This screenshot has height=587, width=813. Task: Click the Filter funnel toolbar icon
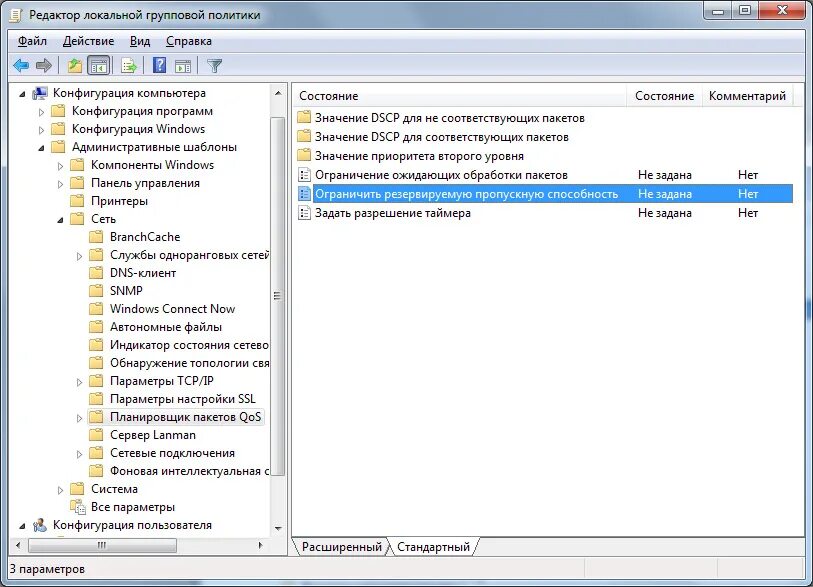tap(214, 66)
